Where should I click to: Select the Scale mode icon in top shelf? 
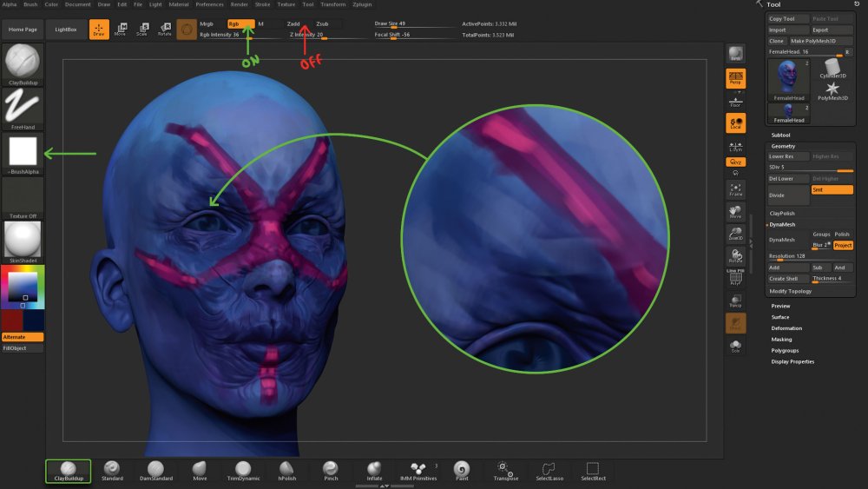tap(142, 30)
